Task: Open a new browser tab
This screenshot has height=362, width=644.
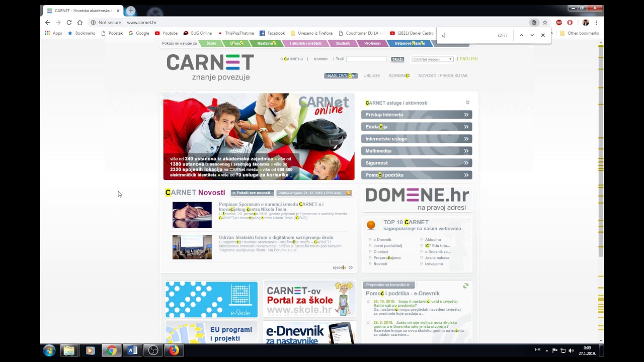Action: [131, 11]
